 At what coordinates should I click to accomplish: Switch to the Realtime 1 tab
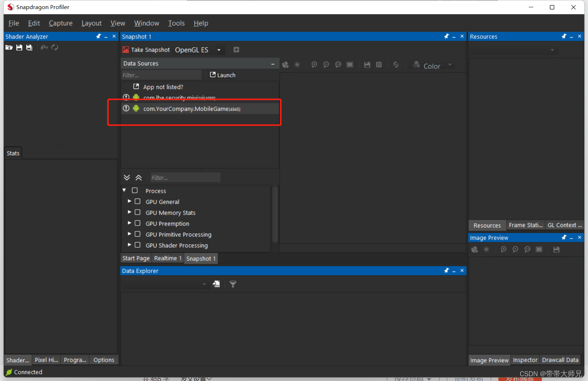point(168,258)
